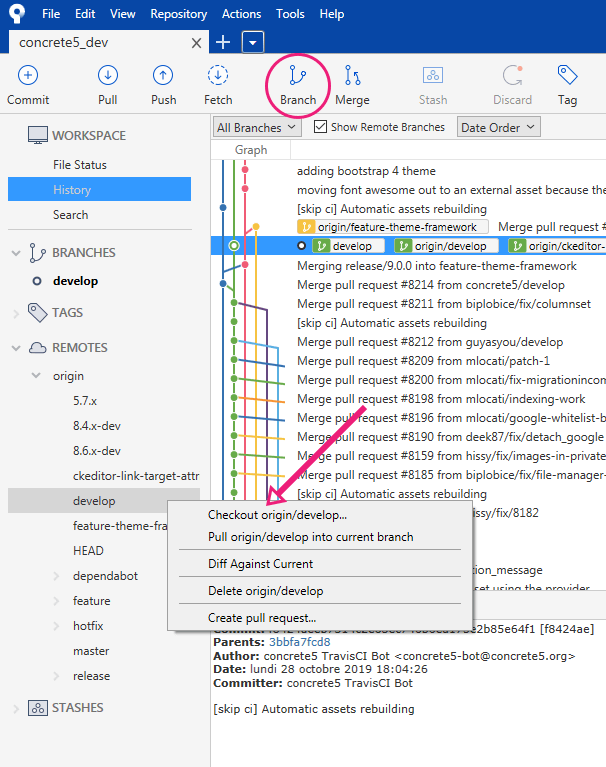Select File Status in workspace
606x767 pixels.
tap(80, 165)
